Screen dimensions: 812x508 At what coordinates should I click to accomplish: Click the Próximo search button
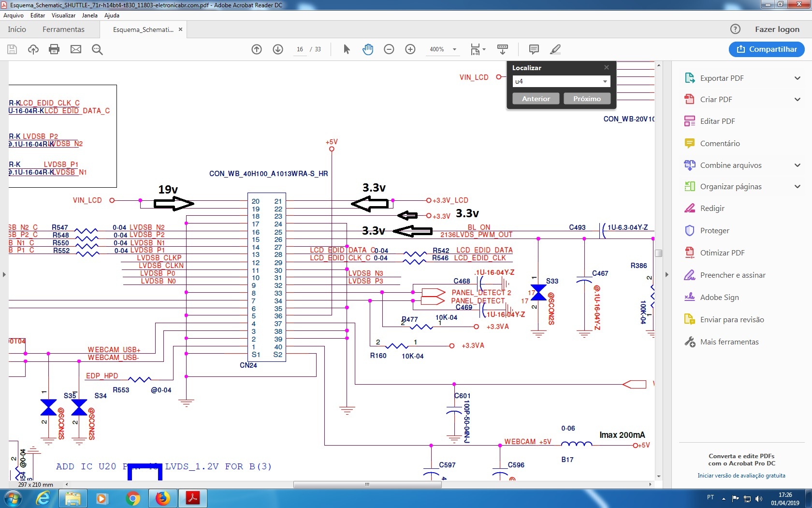coord(587,99)
